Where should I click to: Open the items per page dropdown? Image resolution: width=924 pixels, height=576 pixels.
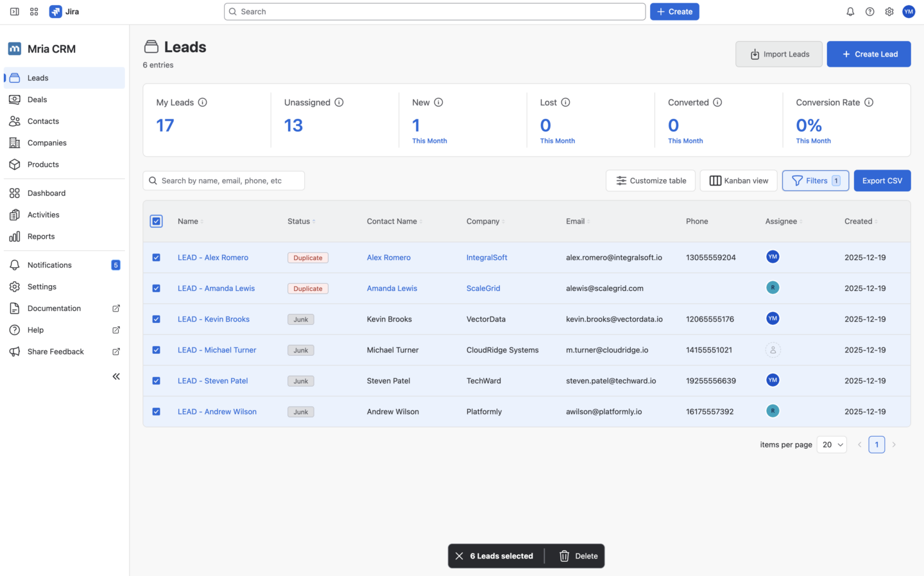coord(832,444)
